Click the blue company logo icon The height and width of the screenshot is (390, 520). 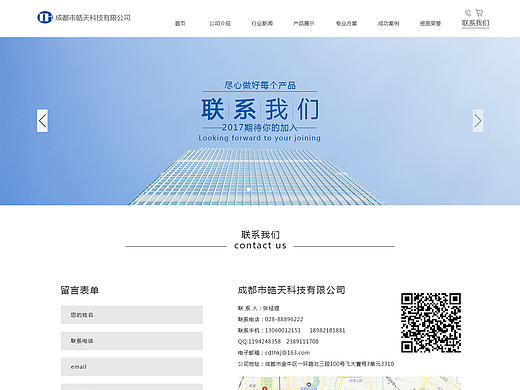[45, 17]
